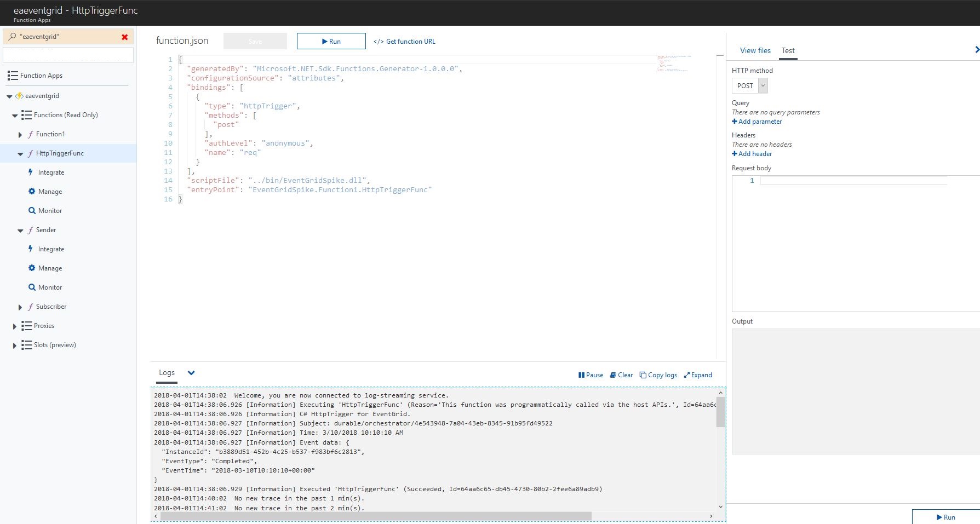This screenshot has height=524, width=980.
Task: Expand the Proxies tree node
Action: [14, 325]
